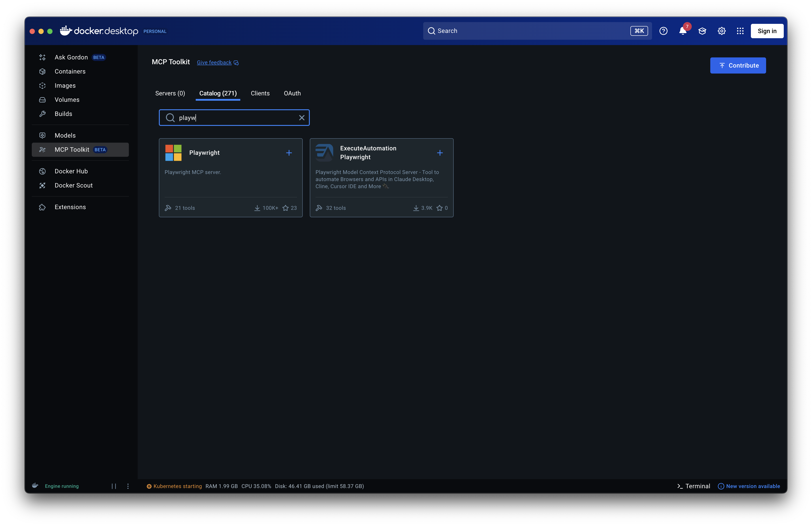Image resolution: width=812 pixels, height=526 pixels.
Task: Open the Images section
Action: tap(65, 86)
